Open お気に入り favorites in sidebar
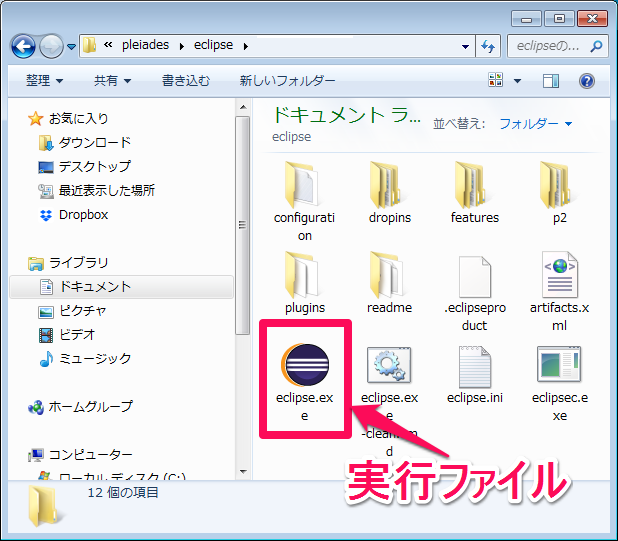Screen dimensions: 618x541 (68, 118)
